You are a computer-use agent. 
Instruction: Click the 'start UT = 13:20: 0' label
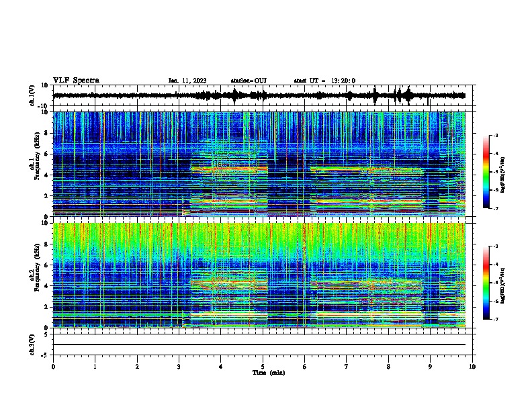coord(324,81)
